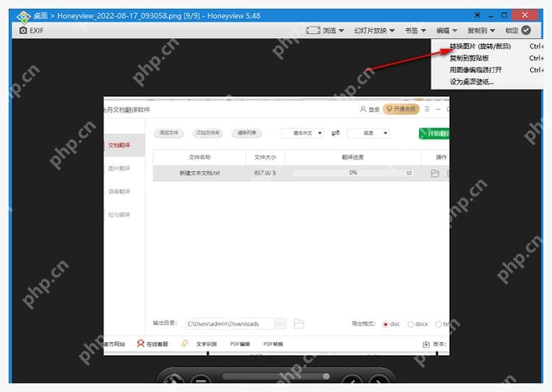Click the 文件大小 column header
This screenshot has width=552, height=392.
click(265, 157)
